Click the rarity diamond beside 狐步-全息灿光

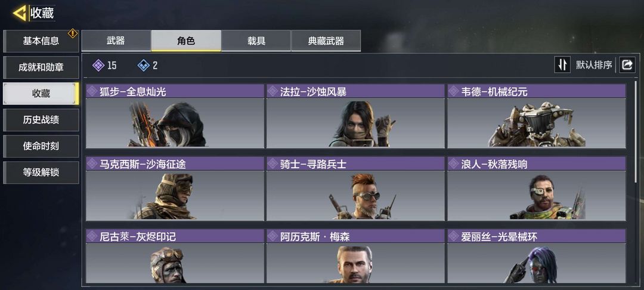(92, 91)
